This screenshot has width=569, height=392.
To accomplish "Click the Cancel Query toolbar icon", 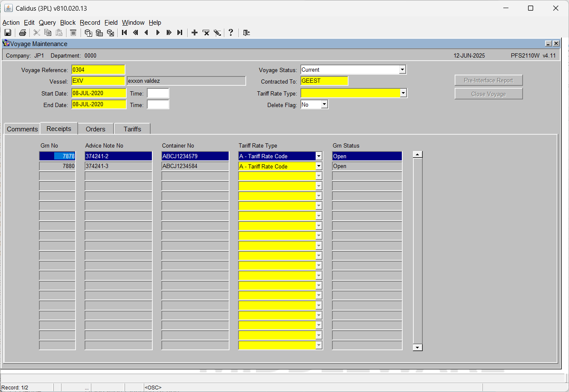I will pyautogui.click(x=110, y=33).
